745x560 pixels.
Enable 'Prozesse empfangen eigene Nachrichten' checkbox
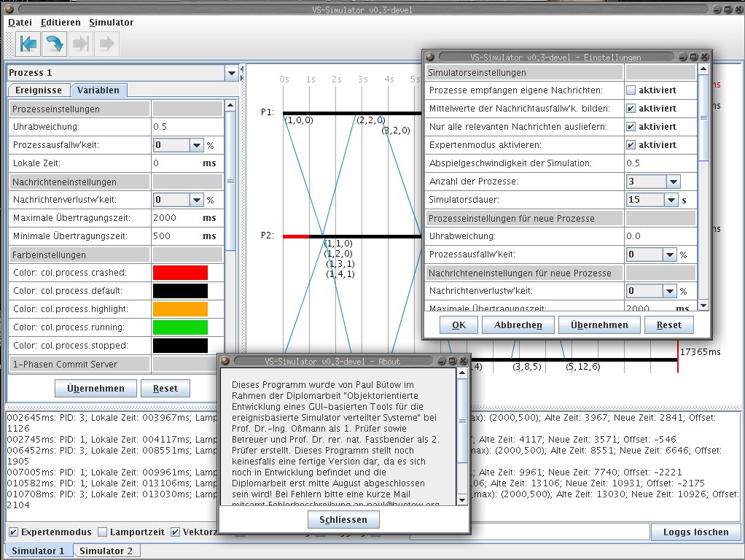tap(631, 90)
